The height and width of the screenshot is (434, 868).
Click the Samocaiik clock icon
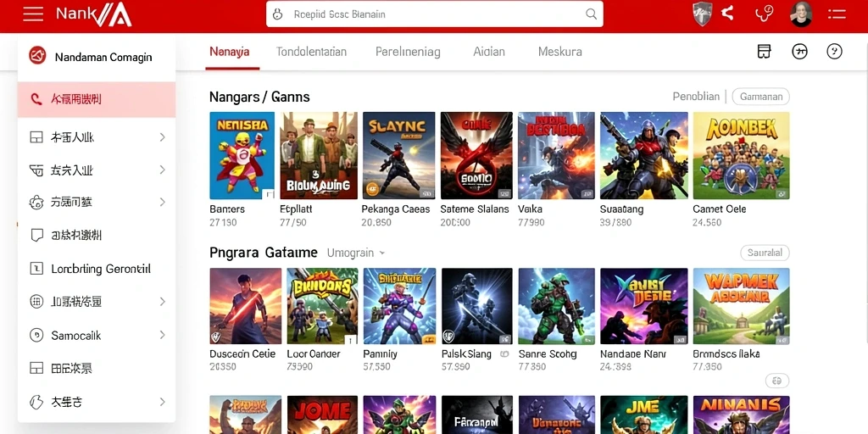coord(36,335)
